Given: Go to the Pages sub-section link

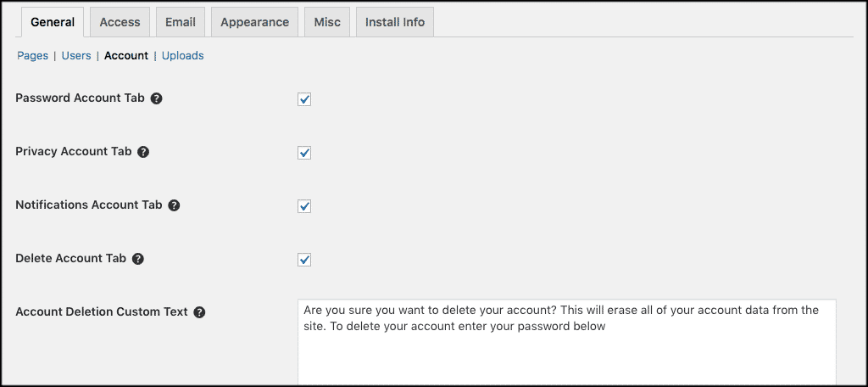Looking at the screenshot, I should [33, 56].
